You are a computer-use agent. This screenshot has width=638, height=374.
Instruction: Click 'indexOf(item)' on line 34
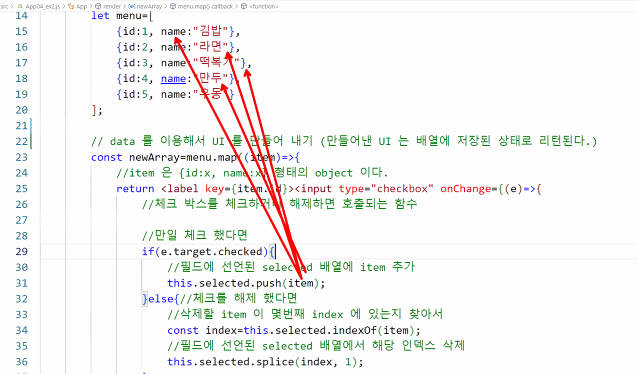click(x=374, y=330)
